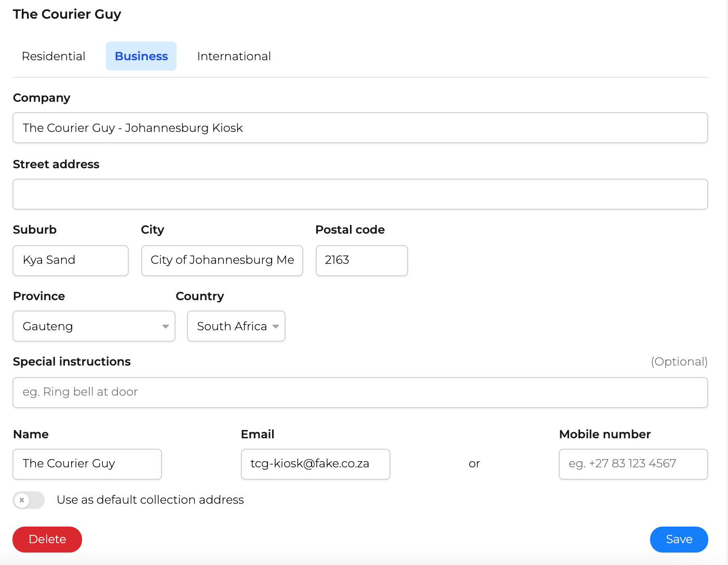
Task: Click the Country label
Action: 200,296
